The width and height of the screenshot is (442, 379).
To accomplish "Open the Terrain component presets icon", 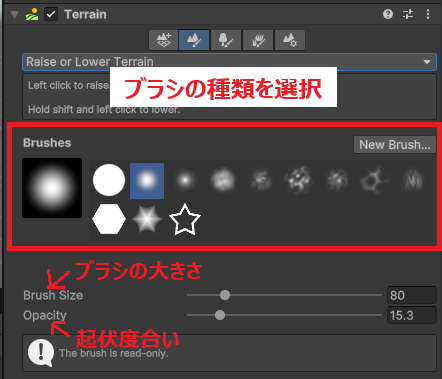I will coord(408,14).
